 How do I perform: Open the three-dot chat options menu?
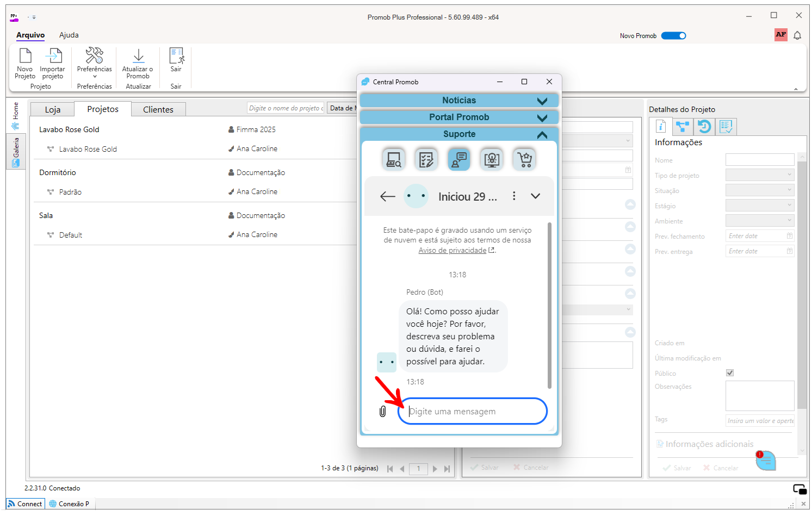point(514,196)
